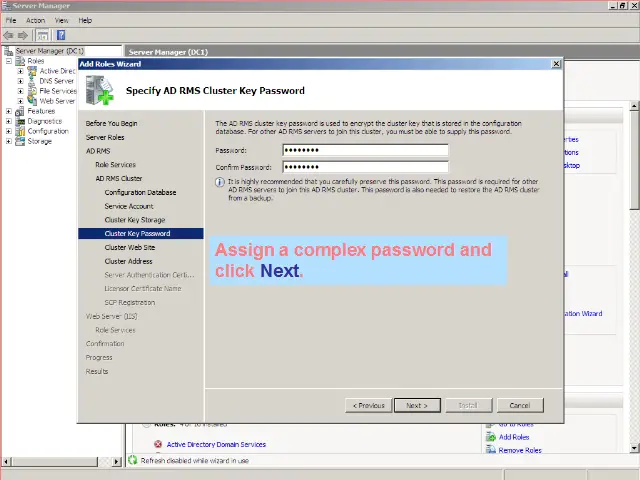Open the Help menu

click(85, 20)
